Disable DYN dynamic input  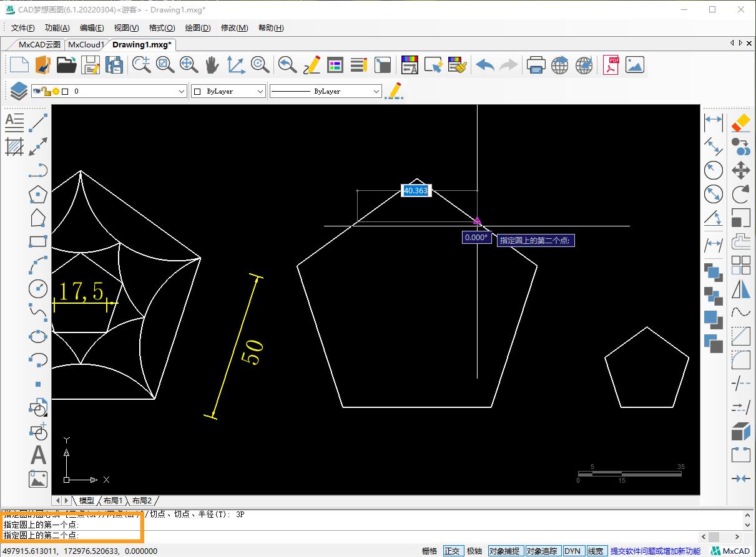tap(572, 551)
